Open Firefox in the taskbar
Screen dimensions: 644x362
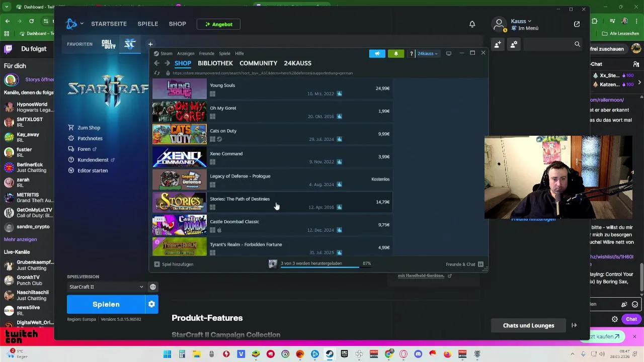[x=447, y=354]
